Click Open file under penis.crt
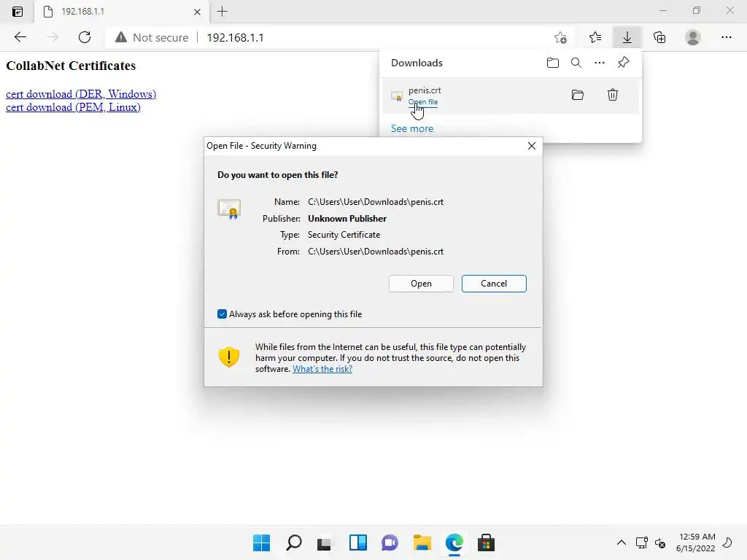Image resolution: width=747 pixels, height=560 pixels. point(422,102)
